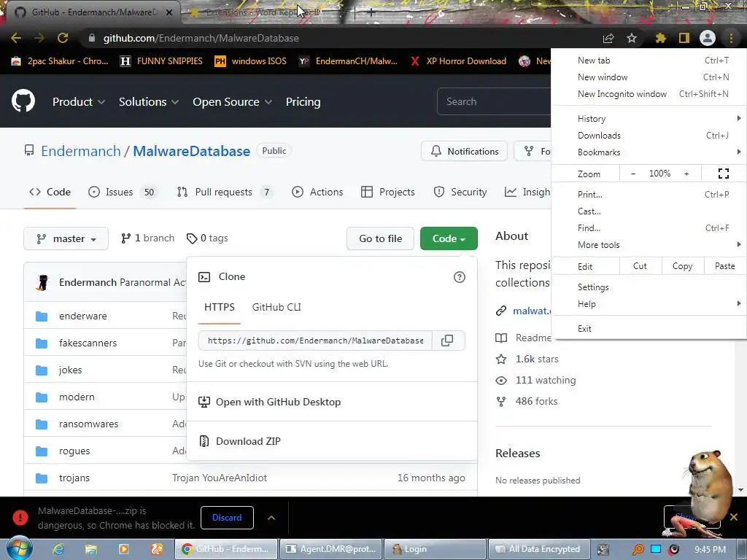Click Open with GitHub Desktop

(x=278, y=402)
